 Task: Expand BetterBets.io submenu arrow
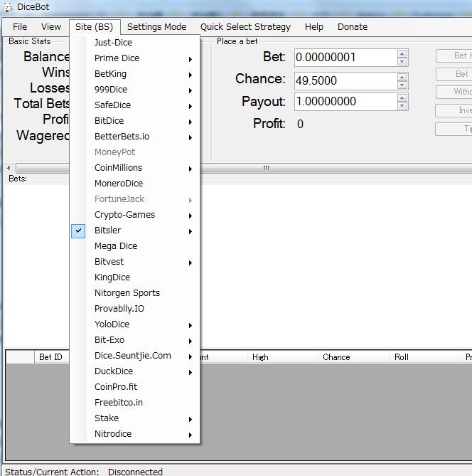click(x=191, y=137)
